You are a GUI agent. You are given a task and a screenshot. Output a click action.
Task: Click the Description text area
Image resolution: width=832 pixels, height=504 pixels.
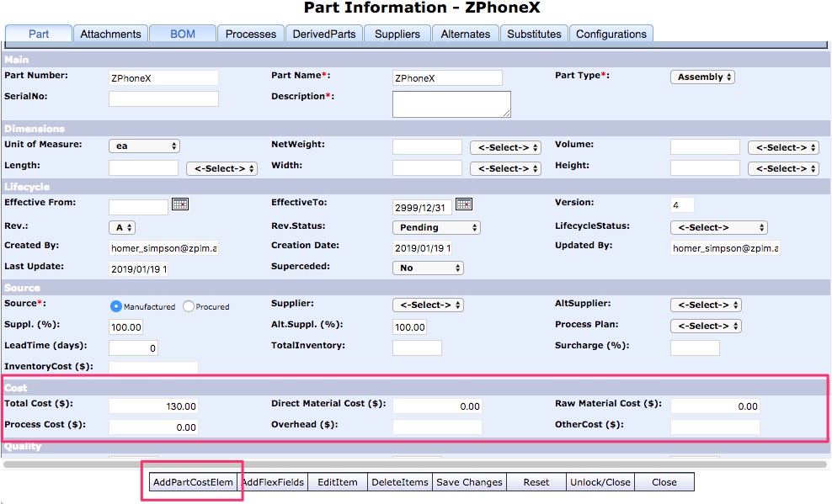click(451, 103)
